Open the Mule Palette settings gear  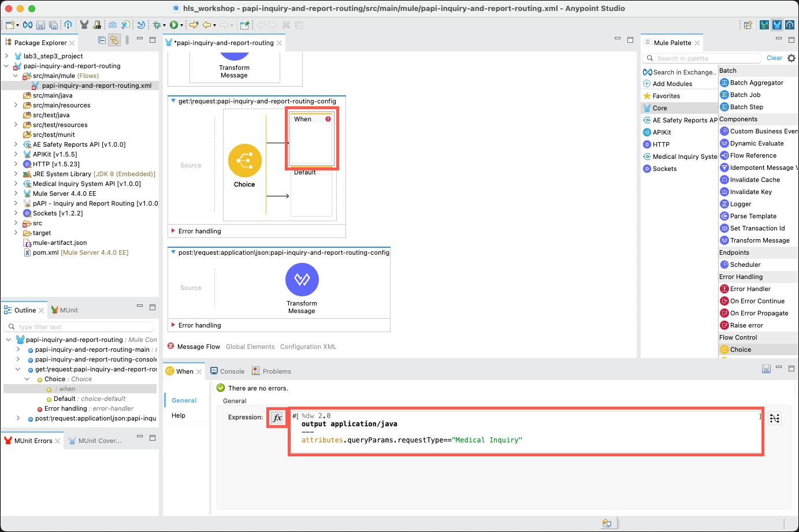[791, 58]
